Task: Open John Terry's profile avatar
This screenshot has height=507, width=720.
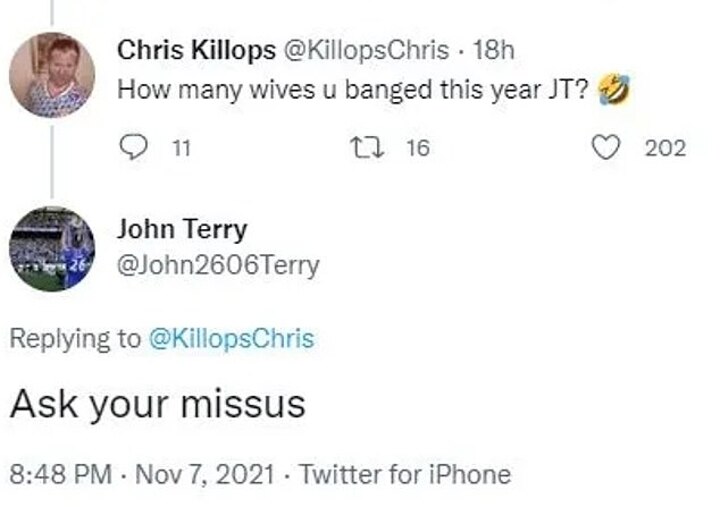Action: [52, 248]
